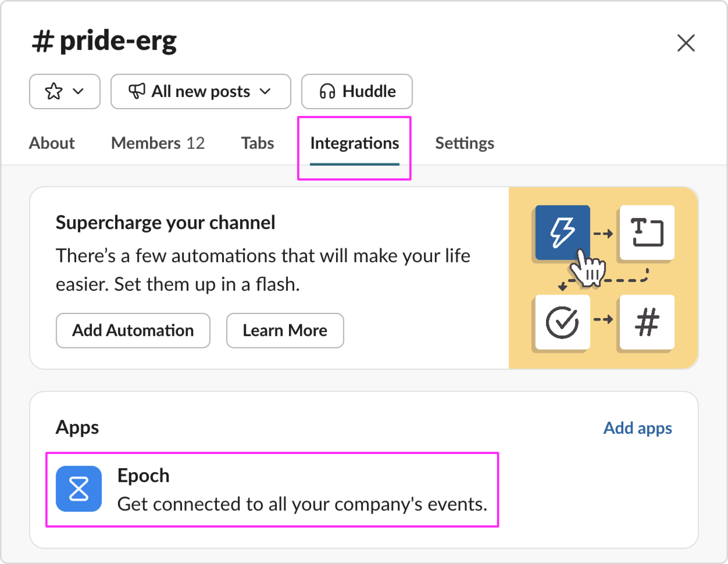Close the pride-erg channel details dialog
The width and height of the screenshot is (728, 564).
click(686, 43)
